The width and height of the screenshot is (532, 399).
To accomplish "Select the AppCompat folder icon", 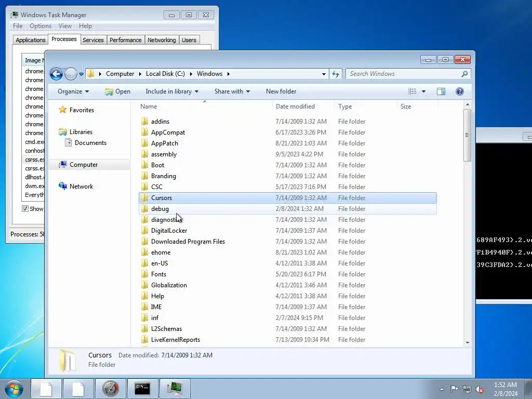I will pos(144,132).
